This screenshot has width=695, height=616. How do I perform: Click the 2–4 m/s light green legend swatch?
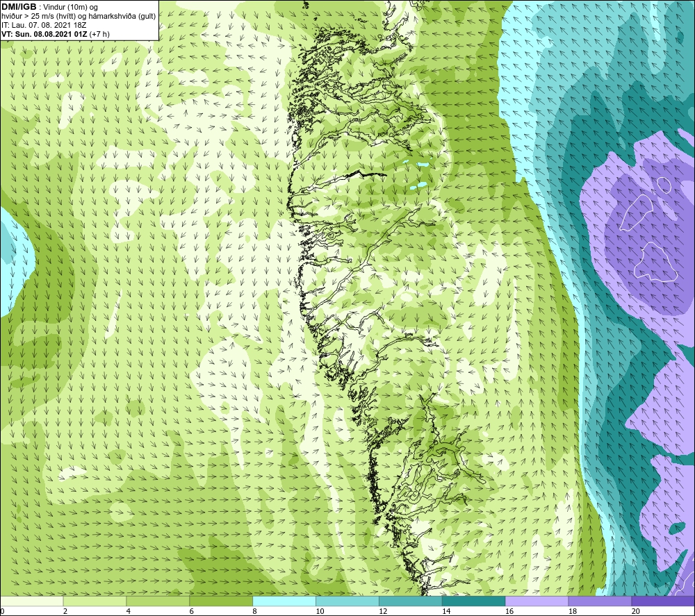95,601
